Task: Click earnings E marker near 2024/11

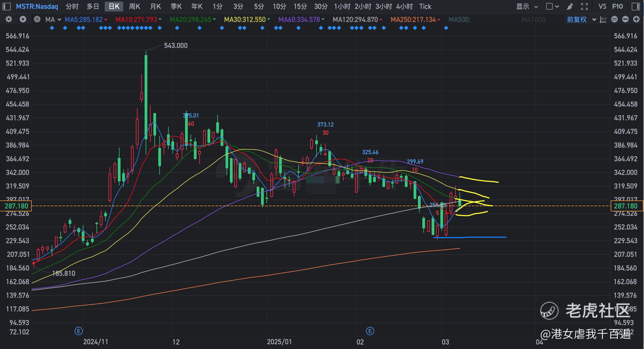Action: (x=79, y=331)
